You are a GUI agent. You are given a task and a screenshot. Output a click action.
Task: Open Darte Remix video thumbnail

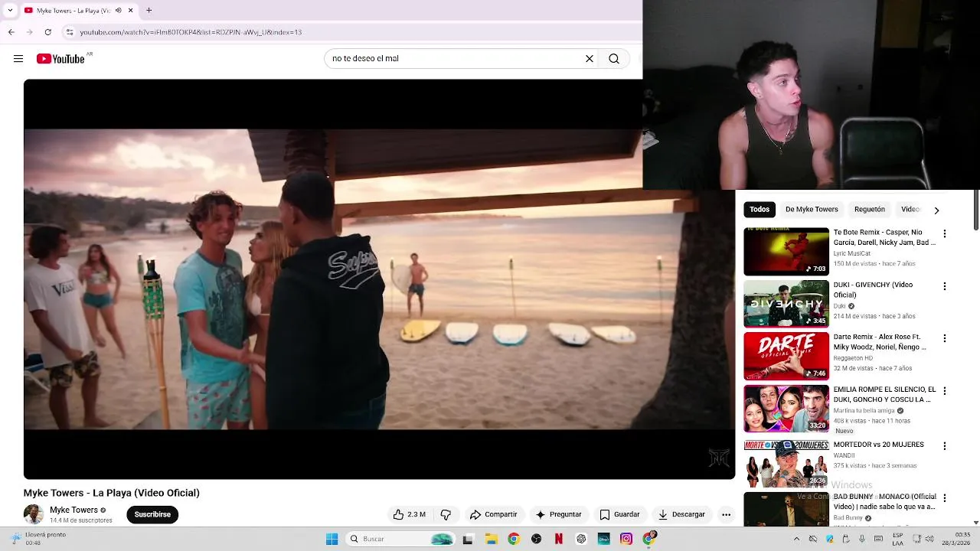786,356
